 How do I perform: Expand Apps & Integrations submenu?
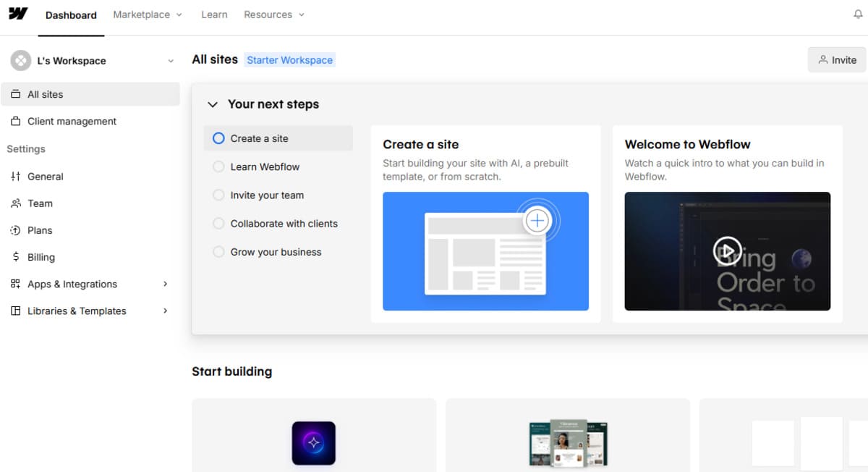[x=165, y=284]
